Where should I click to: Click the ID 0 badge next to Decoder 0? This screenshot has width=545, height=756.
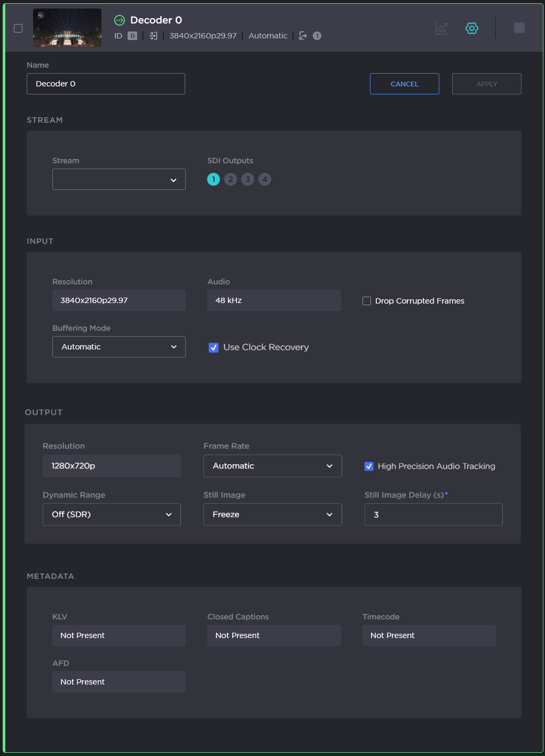click(x=131, y=36)
